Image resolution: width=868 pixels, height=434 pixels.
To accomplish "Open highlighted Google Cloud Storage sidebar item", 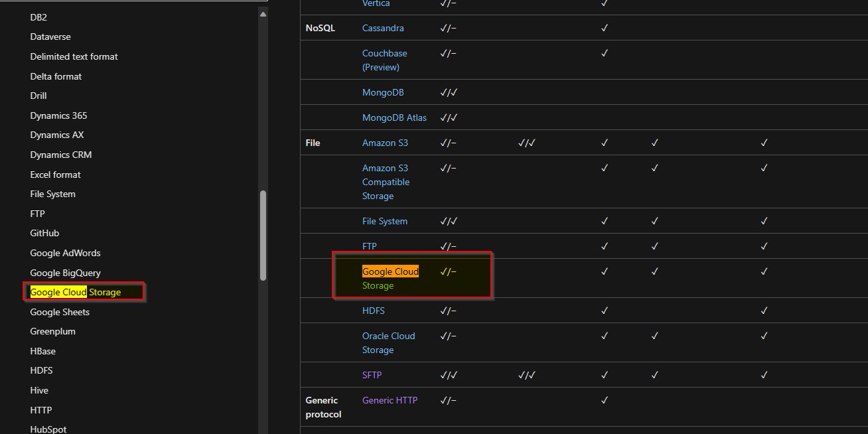I will [76, 292].
